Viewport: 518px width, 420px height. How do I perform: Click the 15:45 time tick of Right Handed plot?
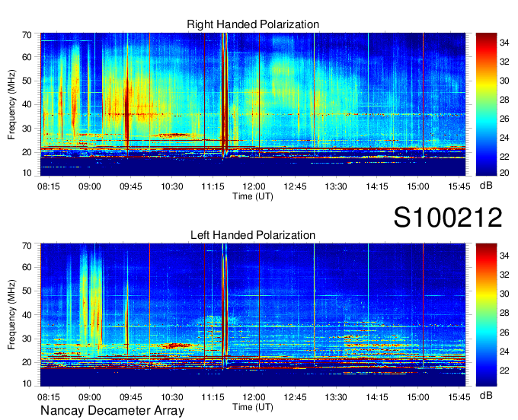(x=459, y=186)
